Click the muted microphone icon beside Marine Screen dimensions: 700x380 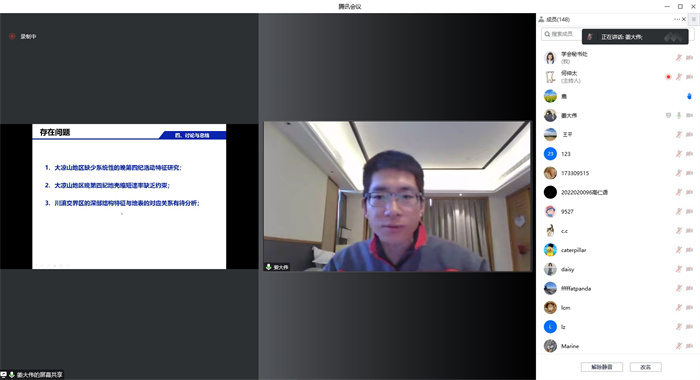click(x=679, y=346)
